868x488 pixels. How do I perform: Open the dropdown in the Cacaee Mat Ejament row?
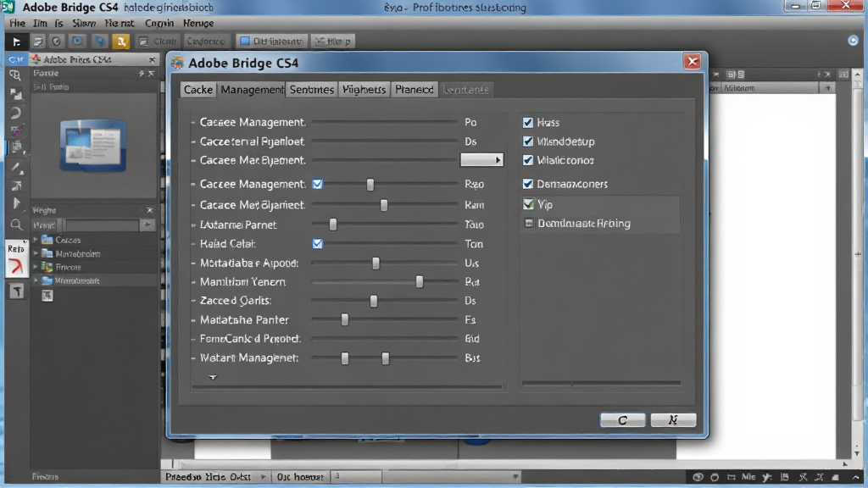coord(481,160)
